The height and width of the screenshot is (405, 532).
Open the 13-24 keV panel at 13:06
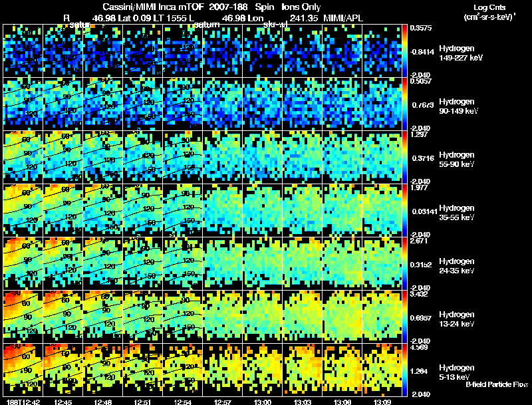(x=342, y=317)
